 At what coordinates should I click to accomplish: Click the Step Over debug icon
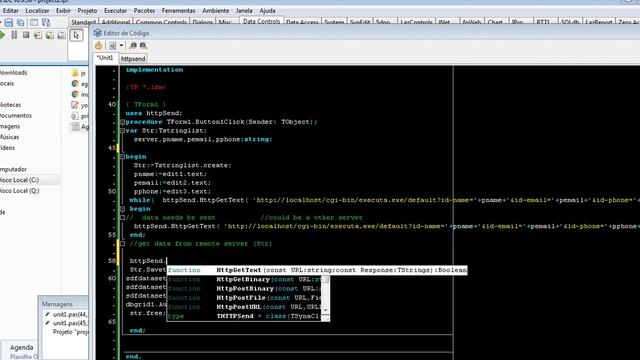50,36
